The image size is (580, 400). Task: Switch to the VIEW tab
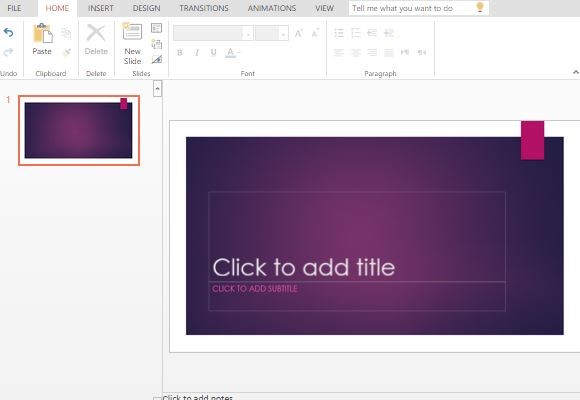pos(324,8)
